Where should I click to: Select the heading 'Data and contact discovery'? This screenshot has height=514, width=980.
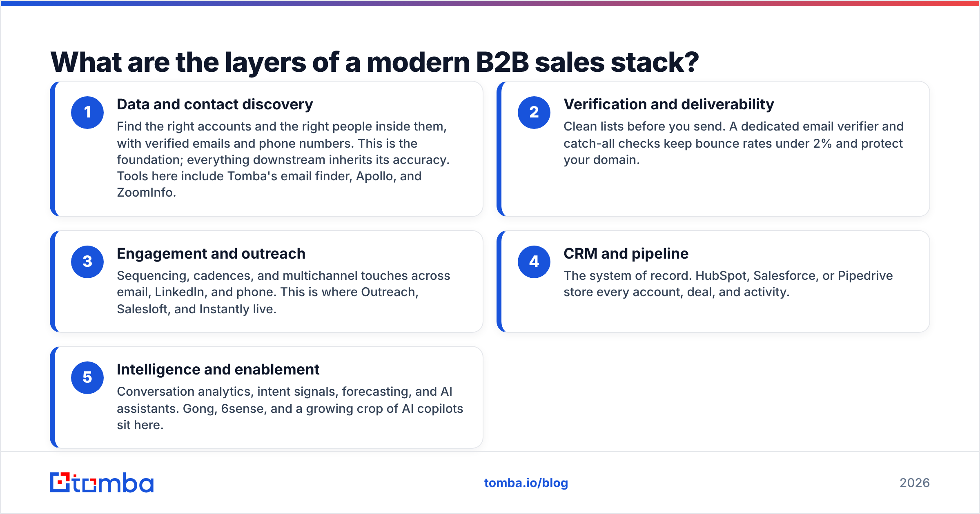click(x=215, y=104)
